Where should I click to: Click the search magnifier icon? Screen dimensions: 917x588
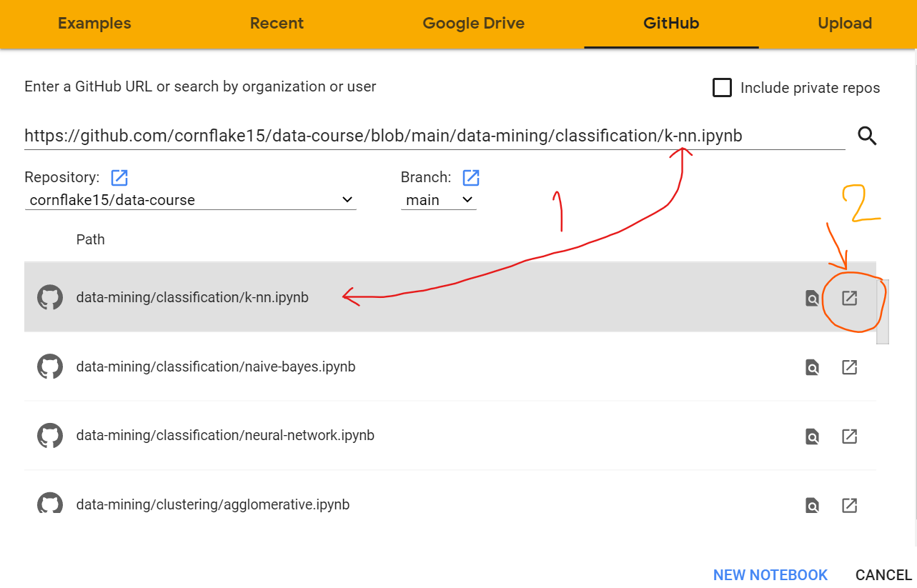point(867,136)
